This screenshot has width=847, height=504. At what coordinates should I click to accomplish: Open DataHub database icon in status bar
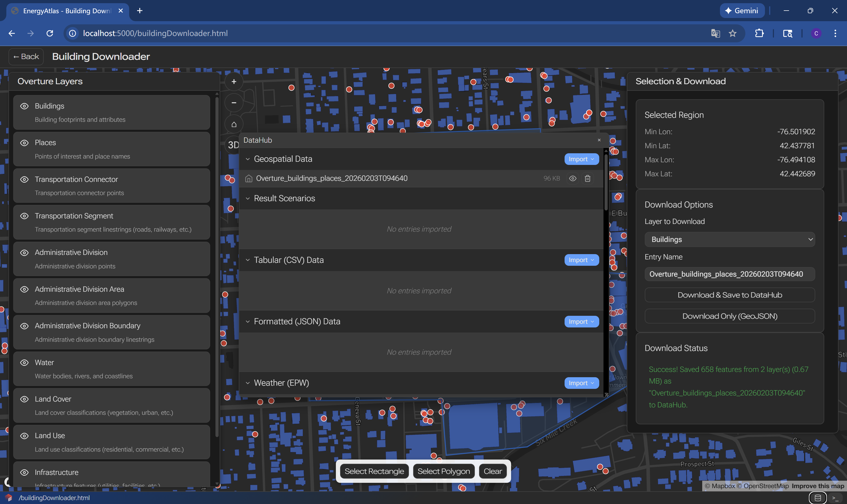click(818, 498)
